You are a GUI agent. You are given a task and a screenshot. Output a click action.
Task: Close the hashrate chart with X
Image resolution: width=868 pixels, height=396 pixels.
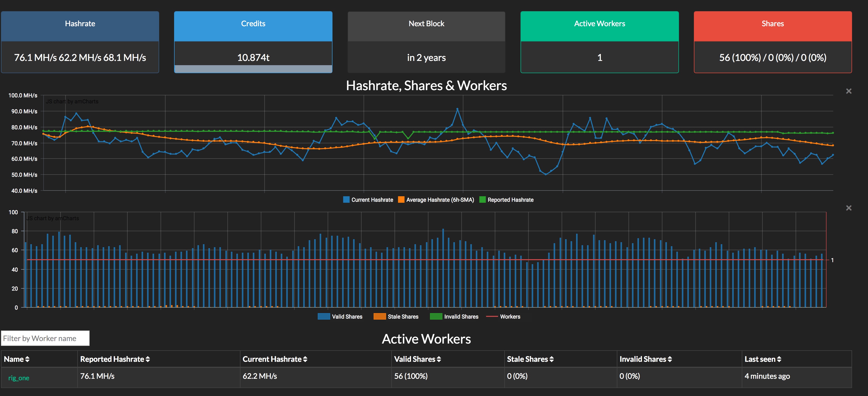coord(849,91)
